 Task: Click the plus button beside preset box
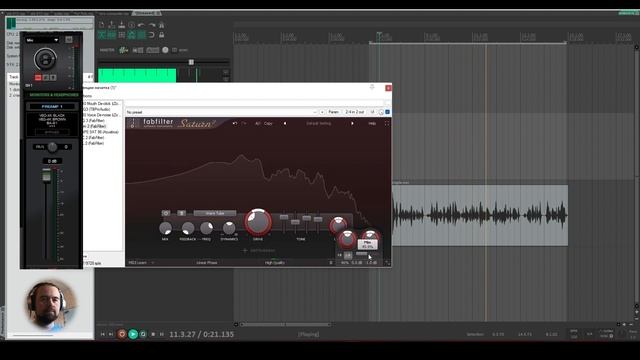coord(322,112)
